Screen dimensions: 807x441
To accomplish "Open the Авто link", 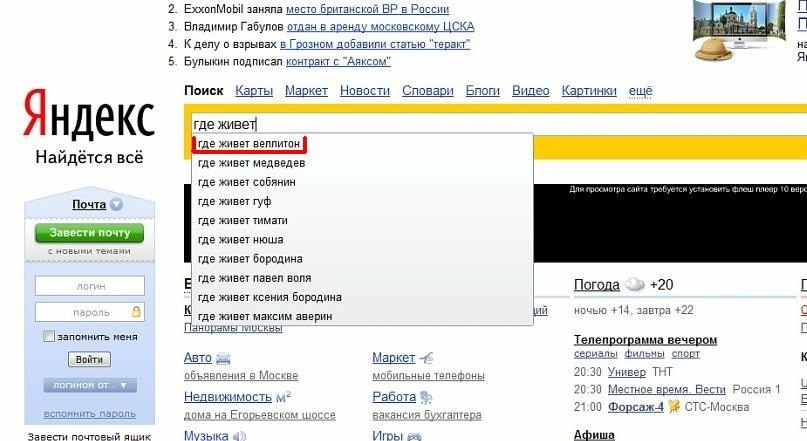I will click(x=198, y=358).
